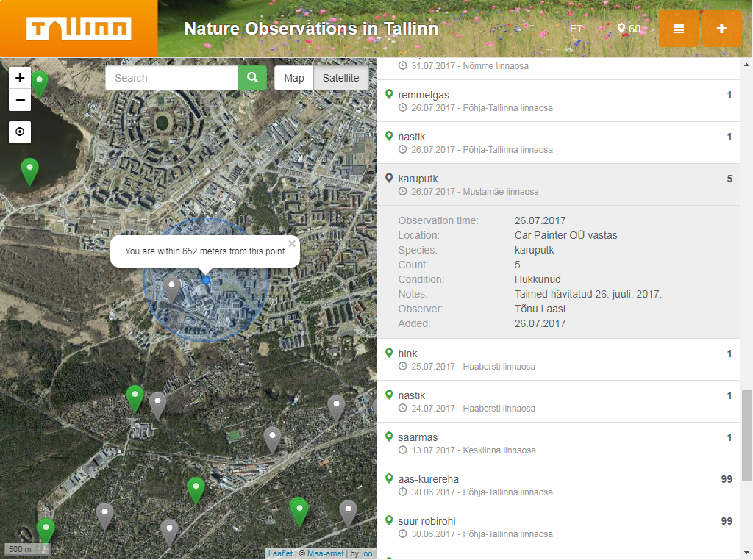Image resolution: width=753 pixels, height=560 pixels.
Task: Zoom in on the map
Action: 20,77
